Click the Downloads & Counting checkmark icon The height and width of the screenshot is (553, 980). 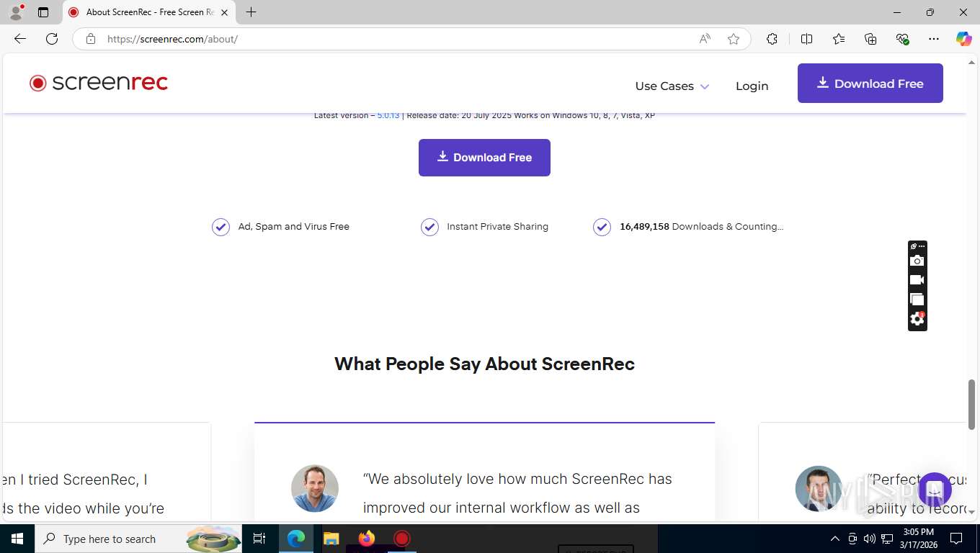click(602, 227)
